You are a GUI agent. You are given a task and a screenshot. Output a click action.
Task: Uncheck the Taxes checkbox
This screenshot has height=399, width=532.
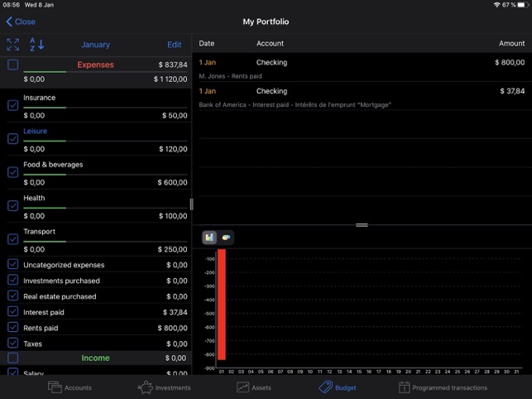click(x=13, y=343)
